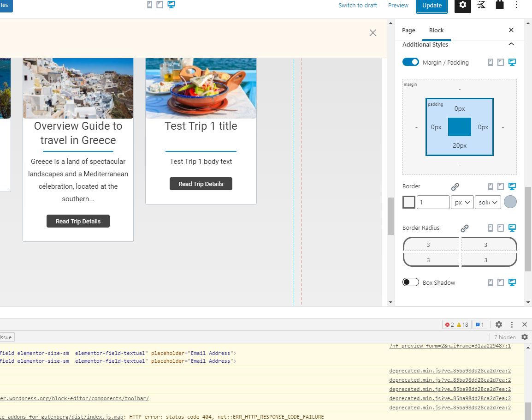Choose tablet device for Border Radius

click(501, 228)
